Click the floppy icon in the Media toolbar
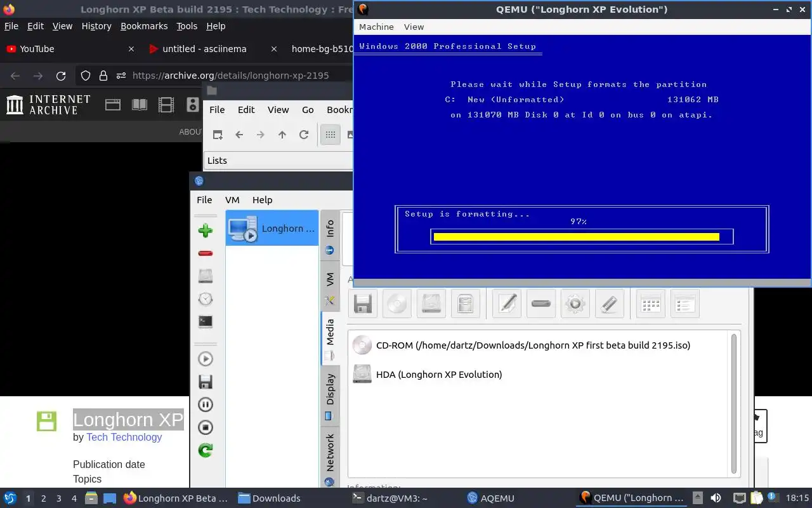This screenshot has width=812, height=508. pyautogui.click(x=363, y=304)
